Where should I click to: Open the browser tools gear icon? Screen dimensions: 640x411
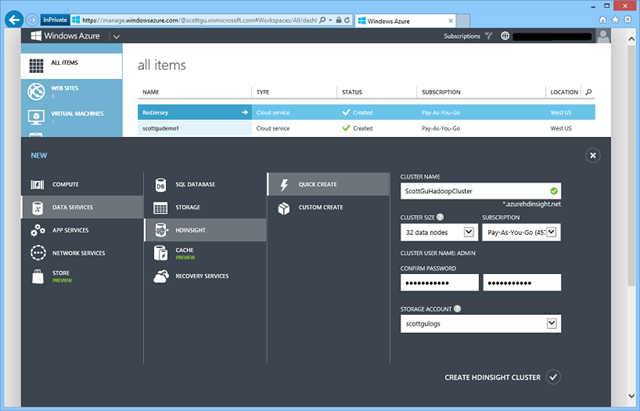(x=628, y=20)
